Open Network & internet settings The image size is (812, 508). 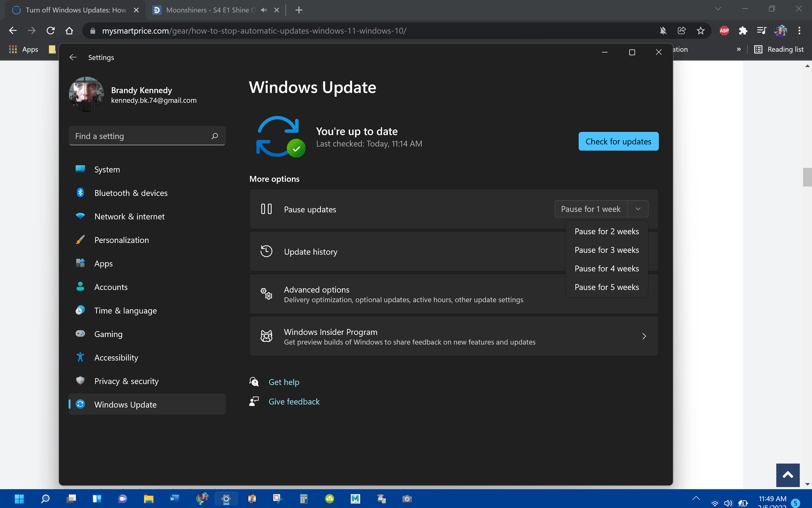click(147, 216)
